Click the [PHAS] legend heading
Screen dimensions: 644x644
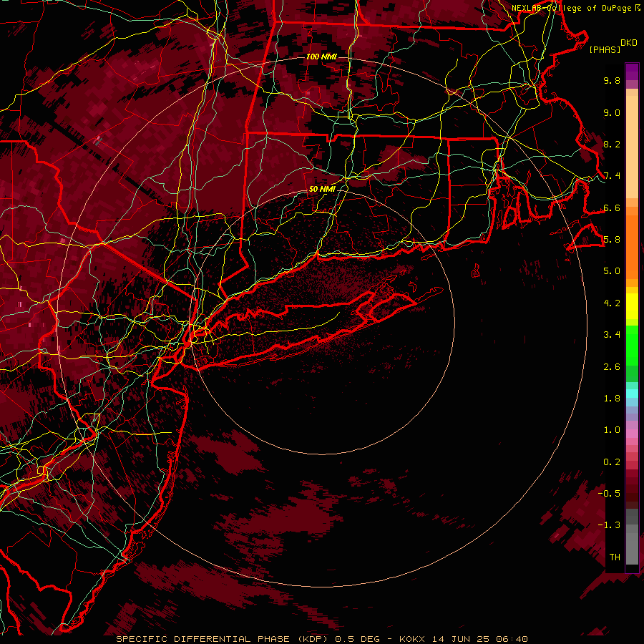click(x=605, y=49)
